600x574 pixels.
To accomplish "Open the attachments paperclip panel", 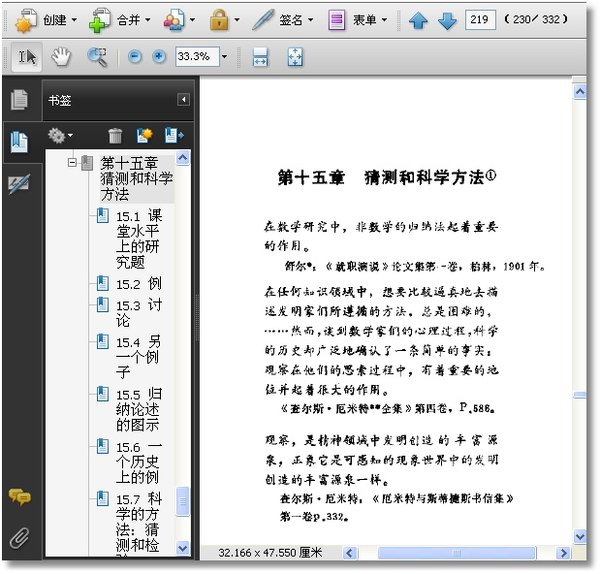I will pyautogui.click(x=18, y=537).
